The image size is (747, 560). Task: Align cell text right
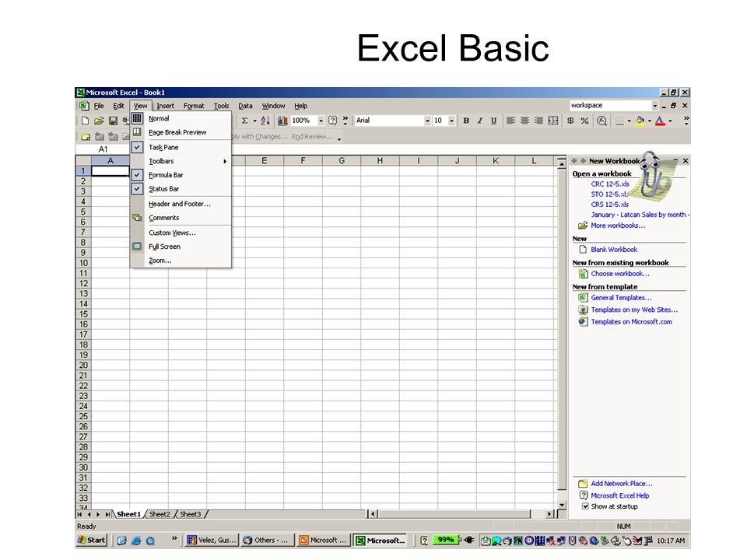tap(538, 121)
